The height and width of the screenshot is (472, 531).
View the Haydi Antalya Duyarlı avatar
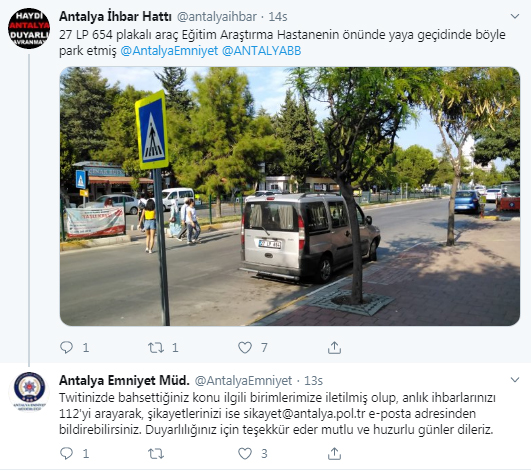point(29,28)
